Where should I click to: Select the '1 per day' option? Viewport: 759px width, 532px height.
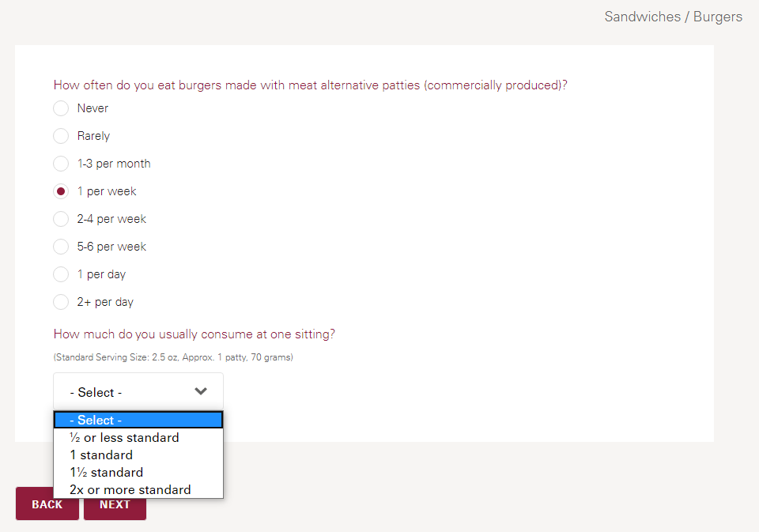coord(61,274)
